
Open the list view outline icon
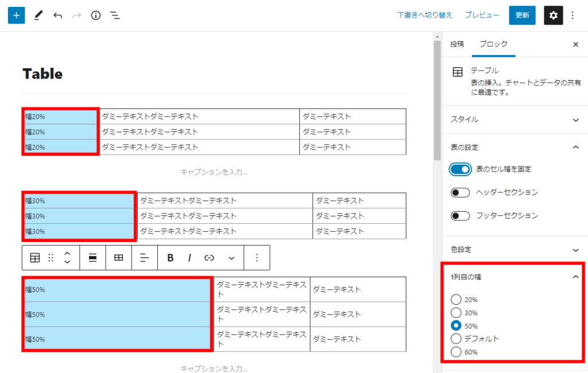pos(115,15)
